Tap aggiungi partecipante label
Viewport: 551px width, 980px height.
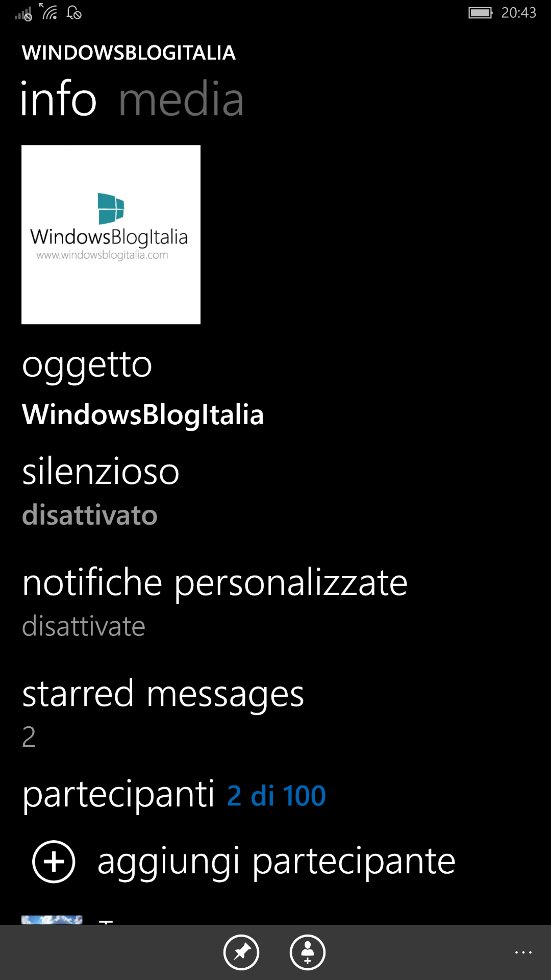[x=276, y=862]
